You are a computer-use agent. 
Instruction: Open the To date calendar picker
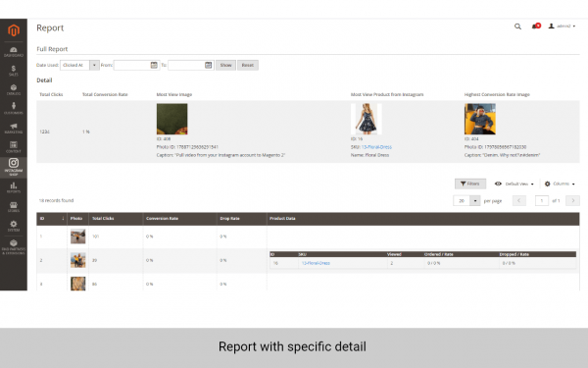[208, 65]
